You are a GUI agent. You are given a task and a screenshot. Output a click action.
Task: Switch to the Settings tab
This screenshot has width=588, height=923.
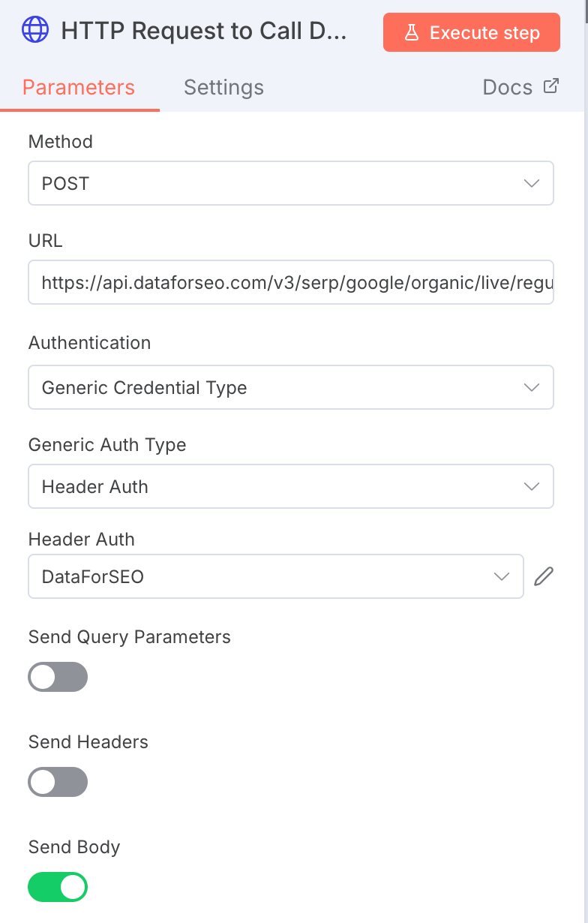(223, 87)
